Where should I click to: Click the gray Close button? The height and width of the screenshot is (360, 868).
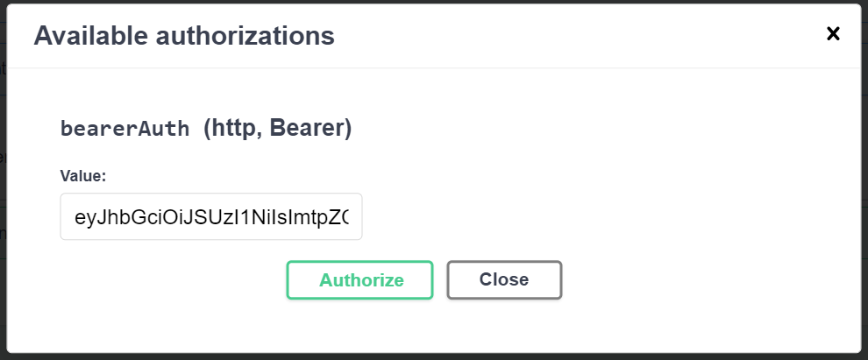tap(504, 280)
